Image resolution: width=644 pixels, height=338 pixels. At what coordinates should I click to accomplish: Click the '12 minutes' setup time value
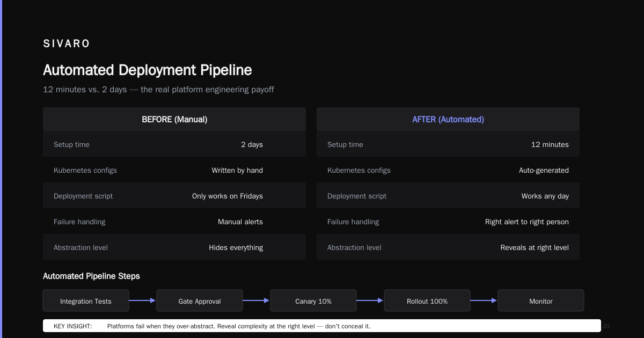point(550,144)
